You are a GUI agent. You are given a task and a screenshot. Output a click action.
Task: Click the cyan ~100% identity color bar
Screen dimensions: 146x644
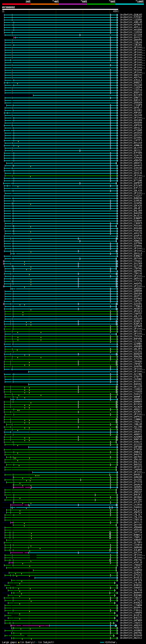pos(130,4)
